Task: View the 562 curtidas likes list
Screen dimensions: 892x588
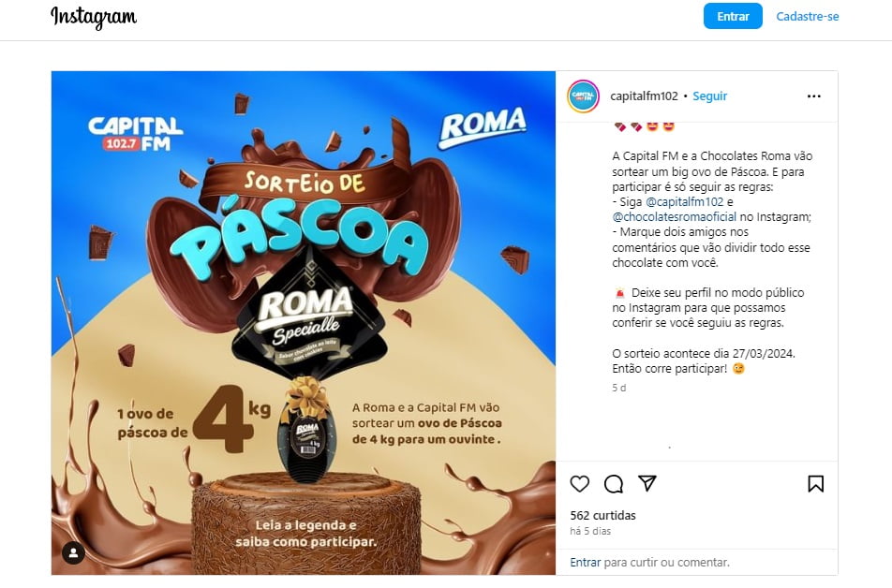Action: click(603, 515)
